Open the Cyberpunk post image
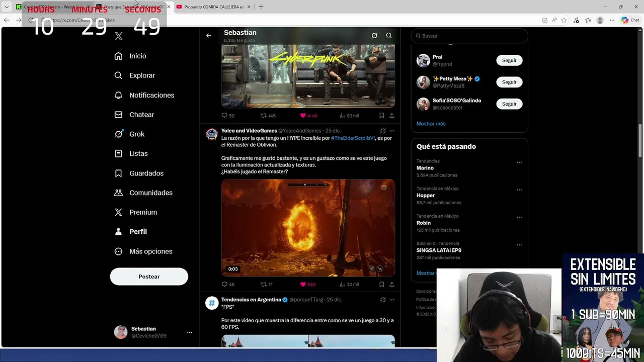 coord(308,76)
